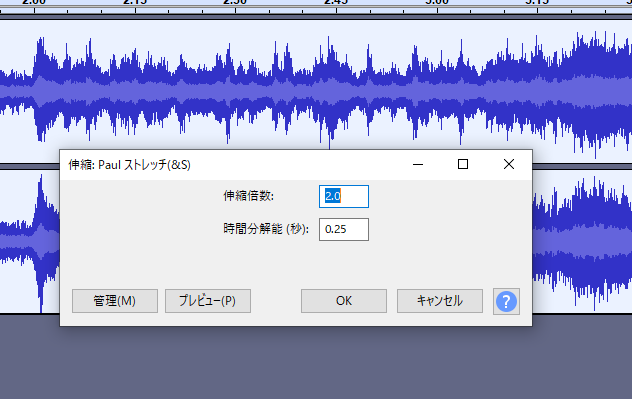Click the プレビュー(P) preview button
632x399 pixels.
208,301
